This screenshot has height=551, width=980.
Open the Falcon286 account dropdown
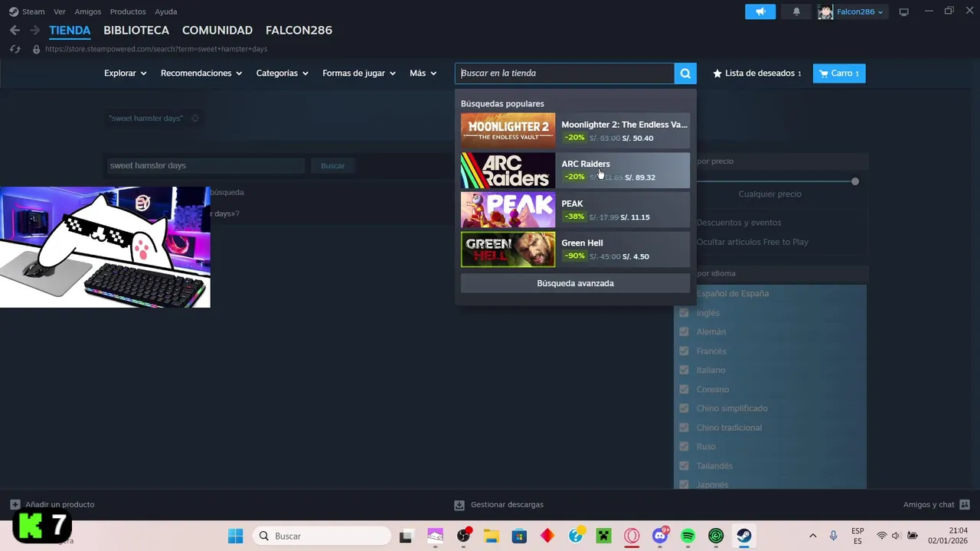click(x=860, y=11)
